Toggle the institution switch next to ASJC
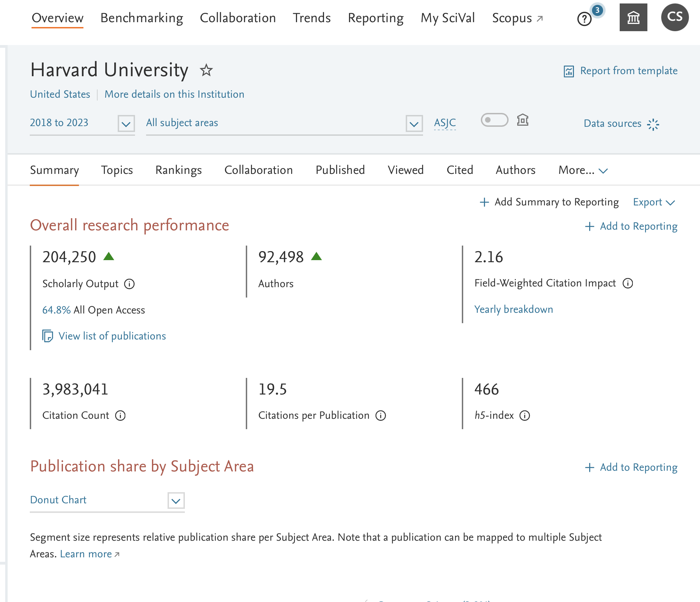 (x=494, y=120)
